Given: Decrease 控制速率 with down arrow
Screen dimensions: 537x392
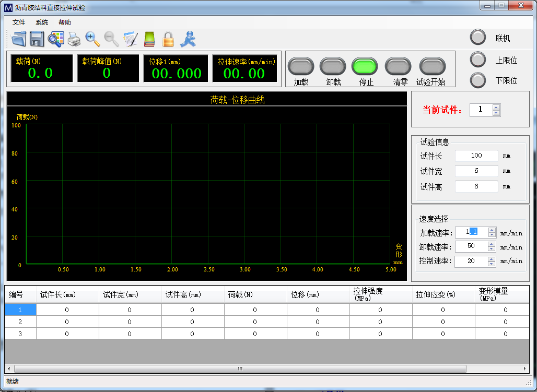Looking at the screenshot, I should [492, 264].
